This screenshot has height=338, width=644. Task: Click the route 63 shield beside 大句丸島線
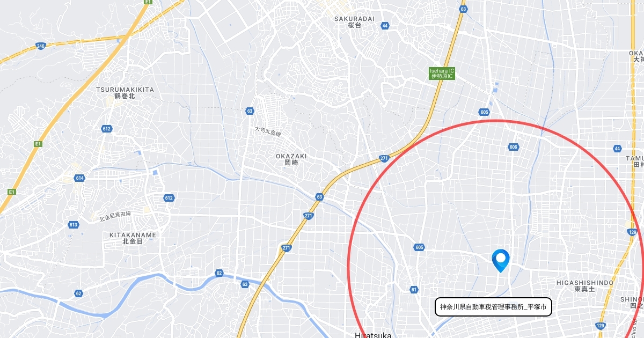tap(250, 111)
